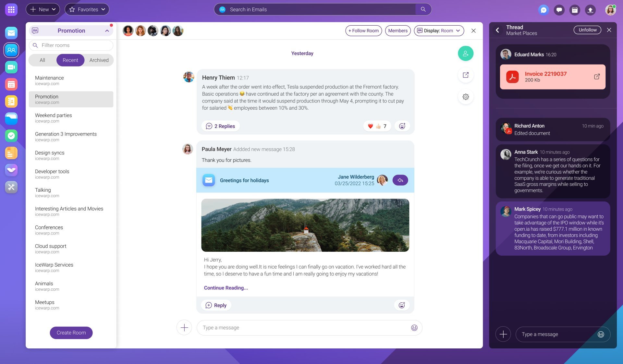The image size is (623, 364).
Task: Click the purple email reply arrow icon
Action: point(400,180)
